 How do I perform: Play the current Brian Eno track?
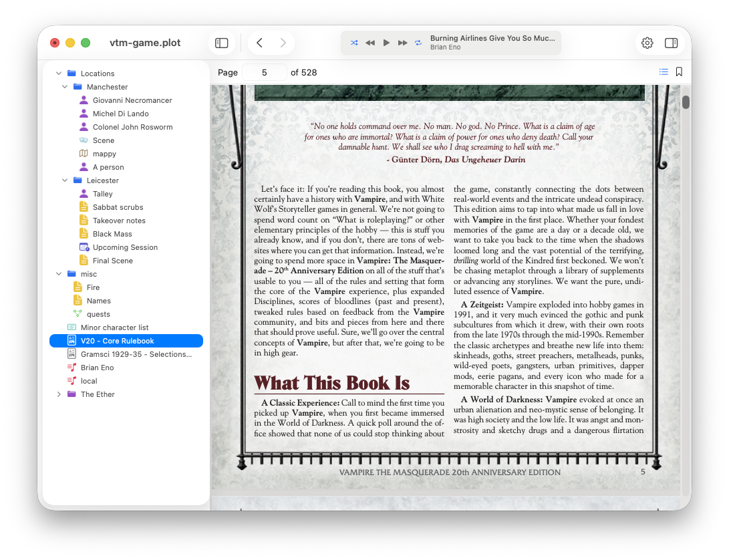386,43
